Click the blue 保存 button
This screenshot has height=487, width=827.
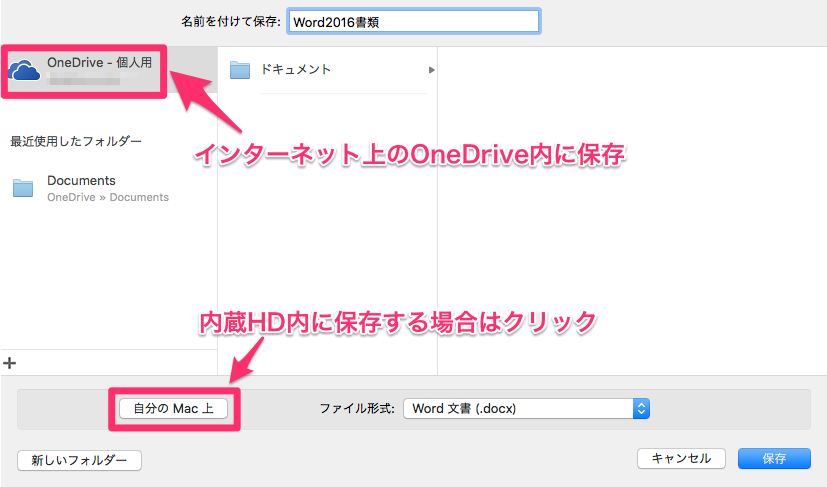click(x=774, y=459)
